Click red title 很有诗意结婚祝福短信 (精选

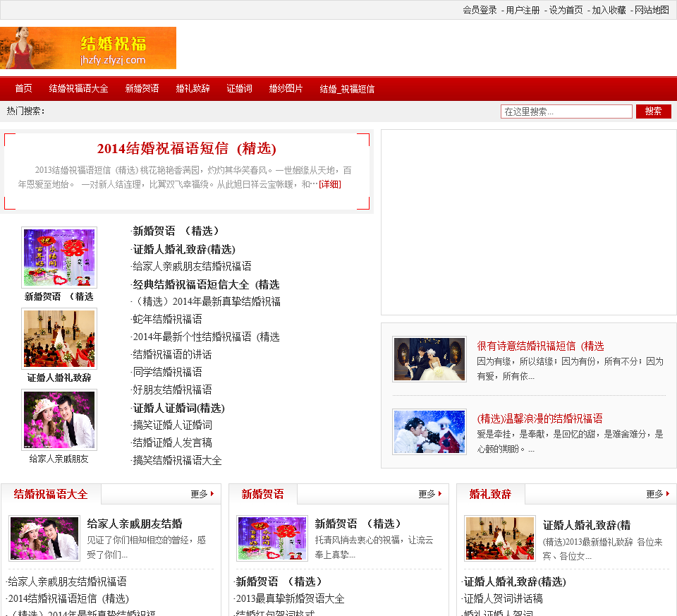541,346
